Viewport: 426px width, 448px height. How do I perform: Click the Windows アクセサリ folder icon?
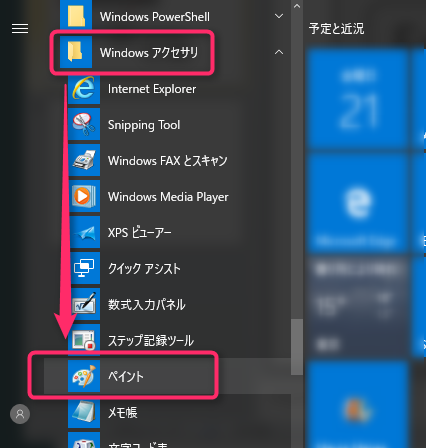pos(76,52)
